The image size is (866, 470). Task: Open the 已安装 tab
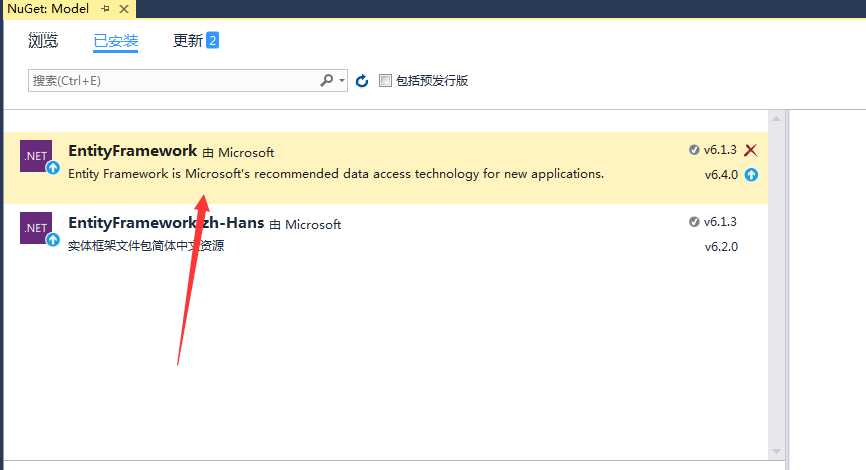pos(115,41)
